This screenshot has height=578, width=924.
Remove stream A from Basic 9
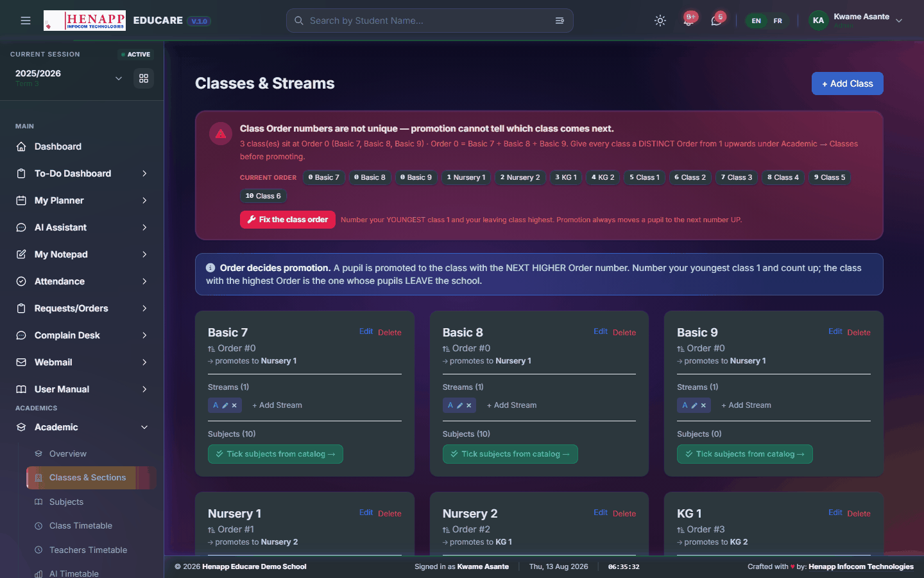703,405
